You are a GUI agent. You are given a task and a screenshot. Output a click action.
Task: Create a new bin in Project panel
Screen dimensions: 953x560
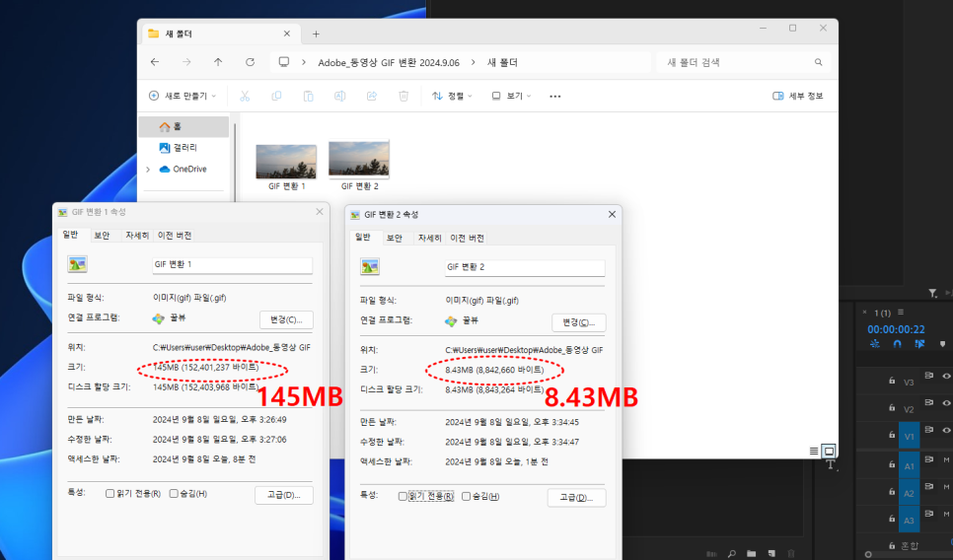click(752, 554)
